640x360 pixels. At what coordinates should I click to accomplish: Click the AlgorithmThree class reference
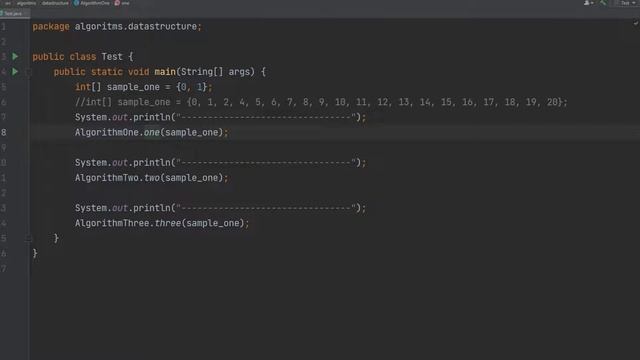coord(112,223)
